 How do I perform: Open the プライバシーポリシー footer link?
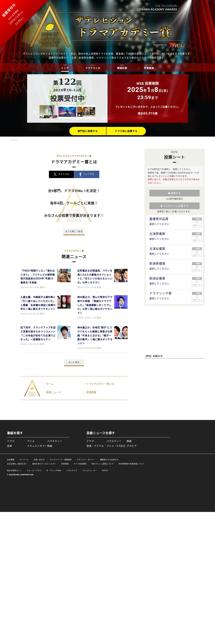point(86,459)
